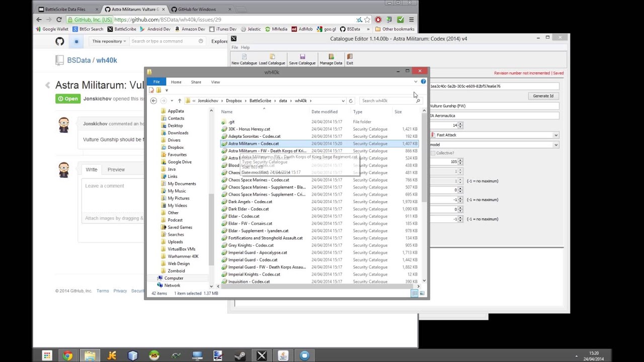This screenshot has width=644, height=362.
Task: Select Imperial Knights - Codex.cat file
Action: (x=254, y=275)
